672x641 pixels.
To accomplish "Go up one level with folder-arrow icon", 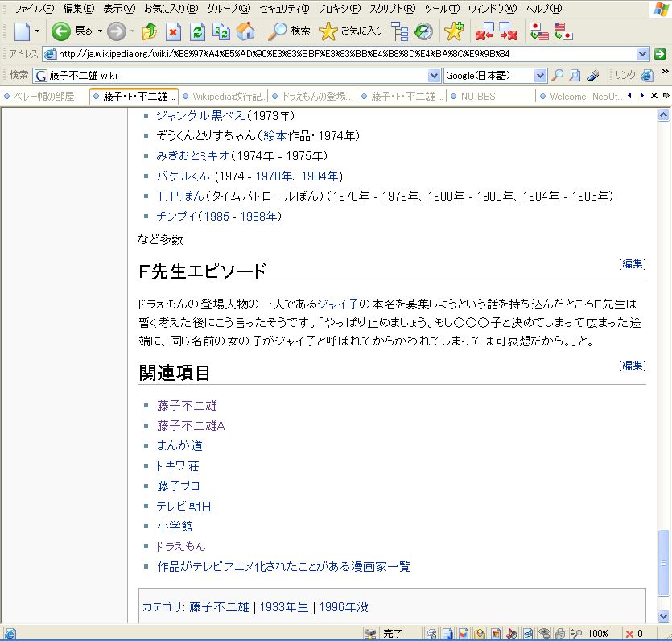I will pyautogui.click(x=150, y=31).
